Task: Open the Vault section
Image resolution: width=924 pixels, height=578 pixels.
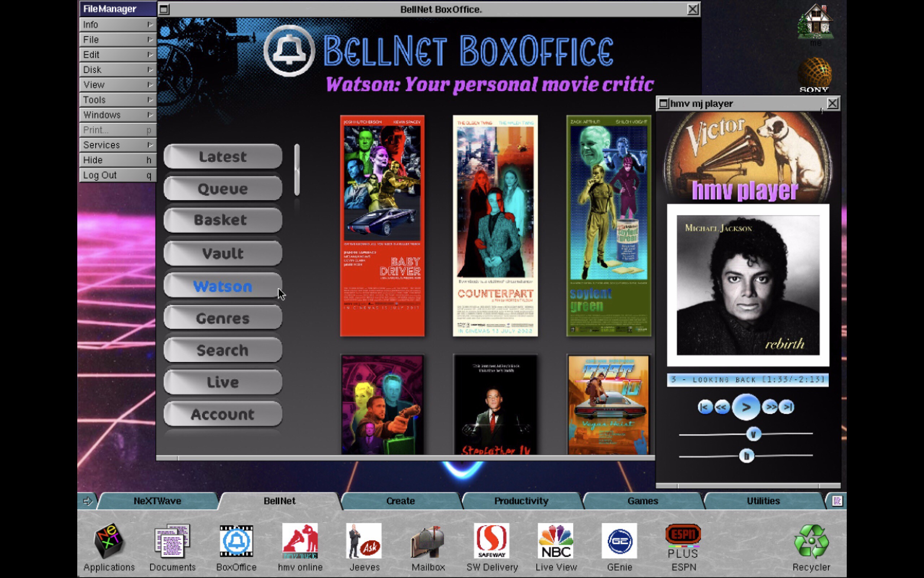Action: click(x=223, y=253)
